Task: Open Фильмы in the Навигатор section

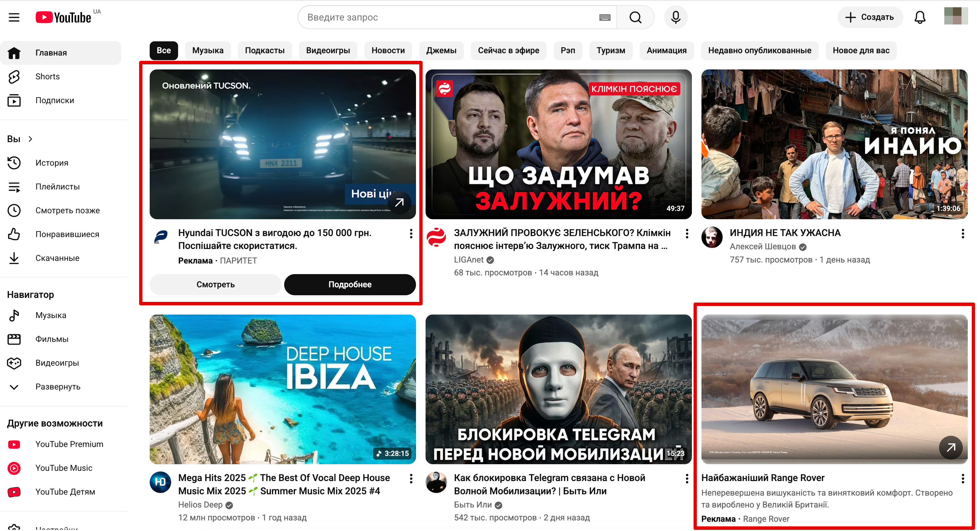Action: pyautogui.click(x=61, y=339)
